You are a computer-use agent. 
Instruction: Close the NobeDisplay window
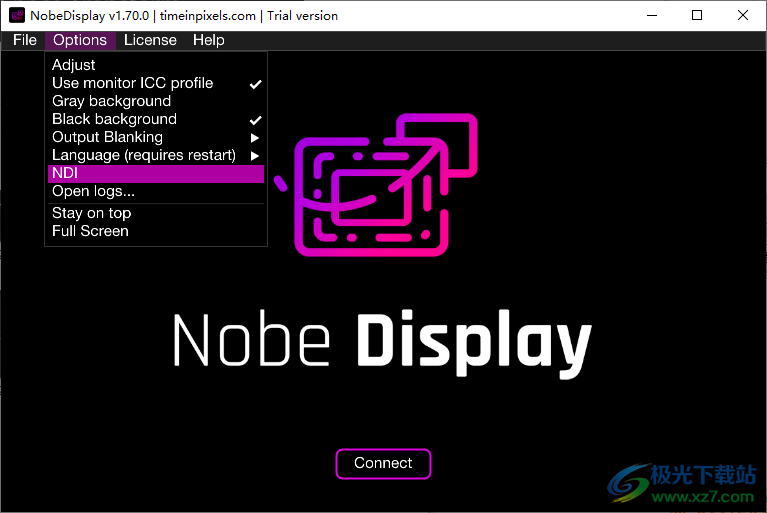pyautogui.click(x=743, y=16)
